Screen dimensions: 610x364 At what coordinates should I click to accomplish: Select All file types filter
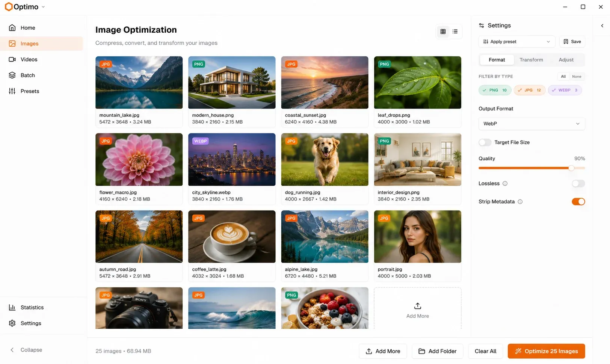pos(563,77)
